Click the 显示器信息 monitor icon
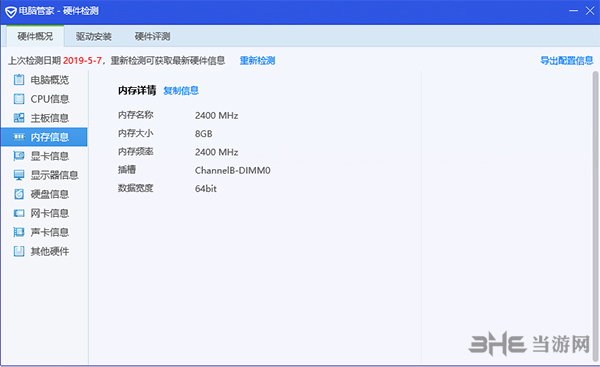 (x=19, y=175)
